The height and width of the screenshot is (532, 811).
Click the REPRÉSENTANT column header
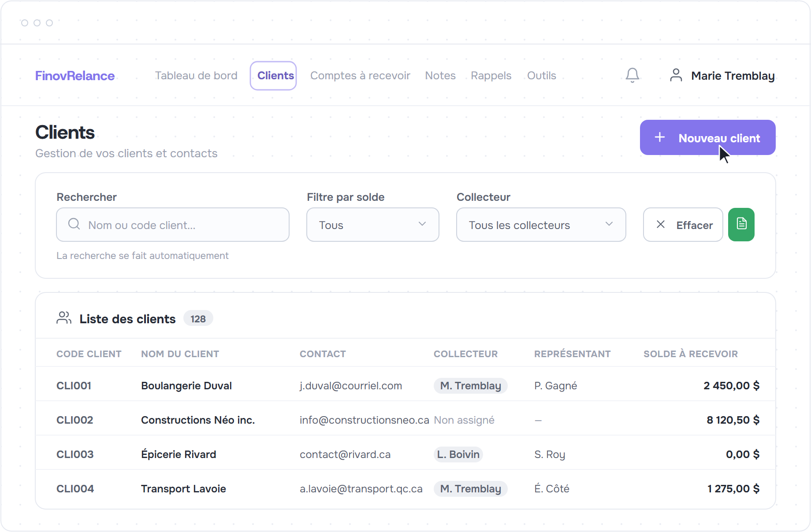(572, 354)
